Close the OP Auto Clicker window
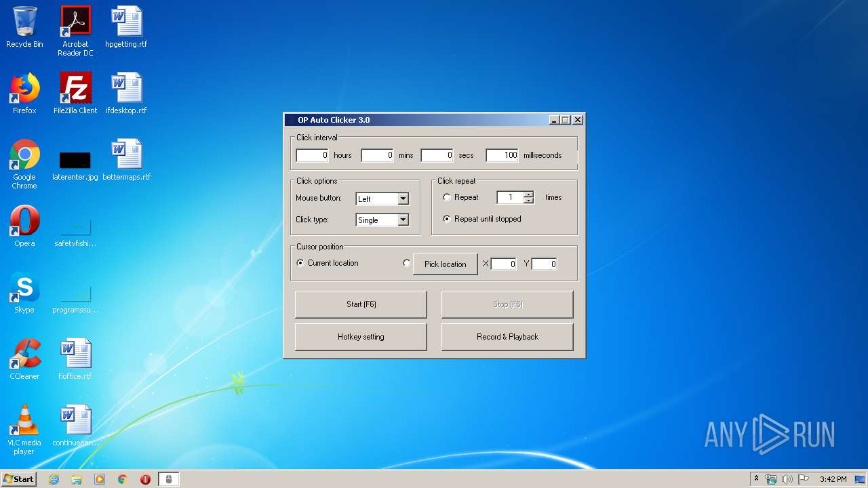868x488 pixels. 578,120
